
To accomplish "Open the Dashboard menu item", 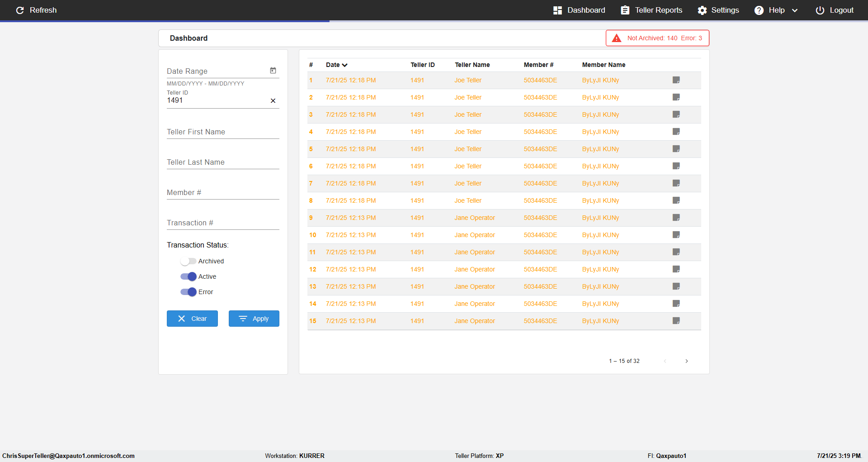I will [579, 10].
